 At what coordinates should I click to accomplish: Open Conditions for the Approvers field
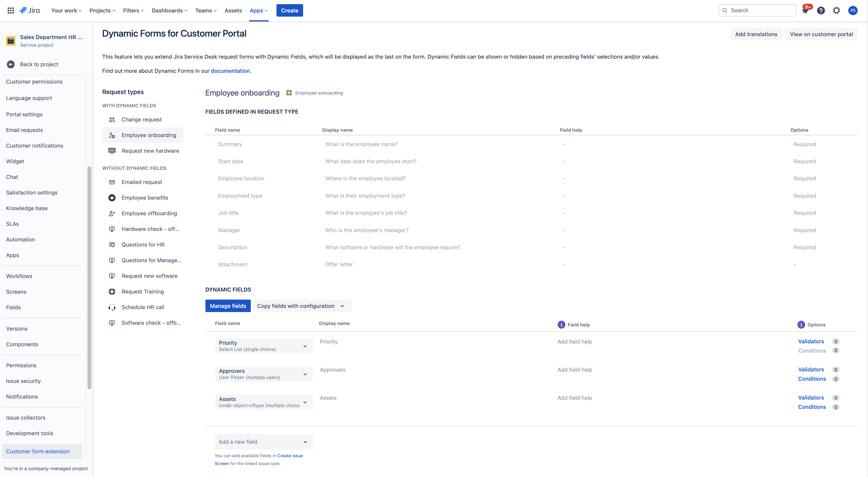[812, 379]
